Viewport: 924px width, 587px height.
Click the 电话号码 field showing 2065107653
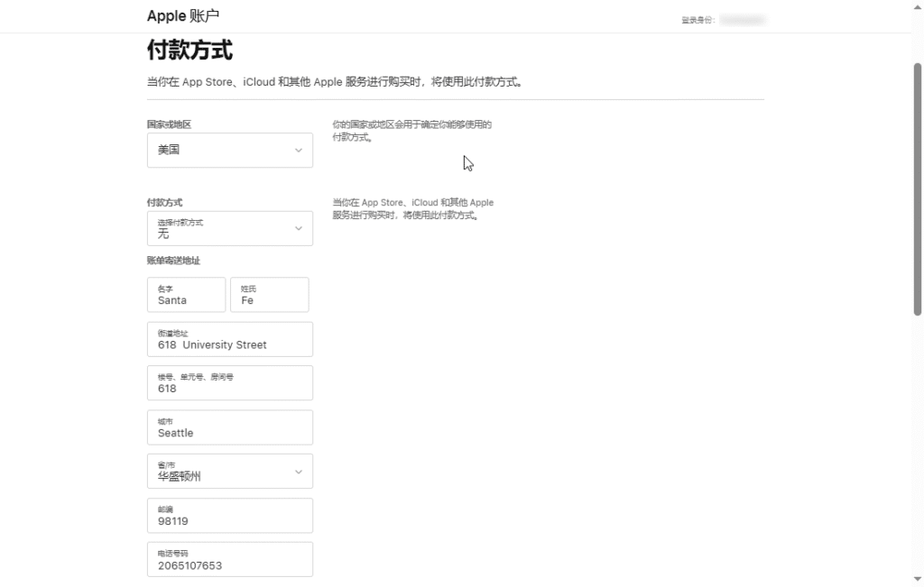pyautogui.click(x=229, y=560)
